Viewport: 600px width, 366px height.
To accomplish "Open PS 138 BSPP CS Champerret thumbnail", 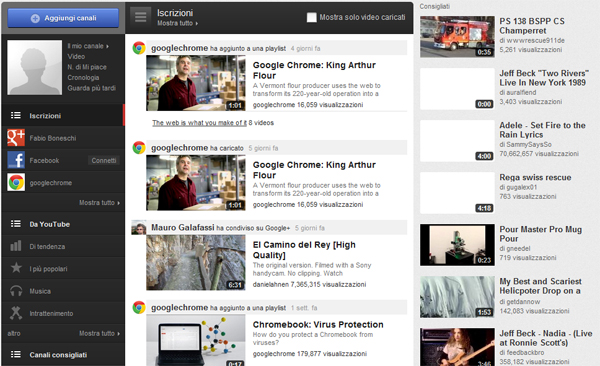I will [457, 37].
